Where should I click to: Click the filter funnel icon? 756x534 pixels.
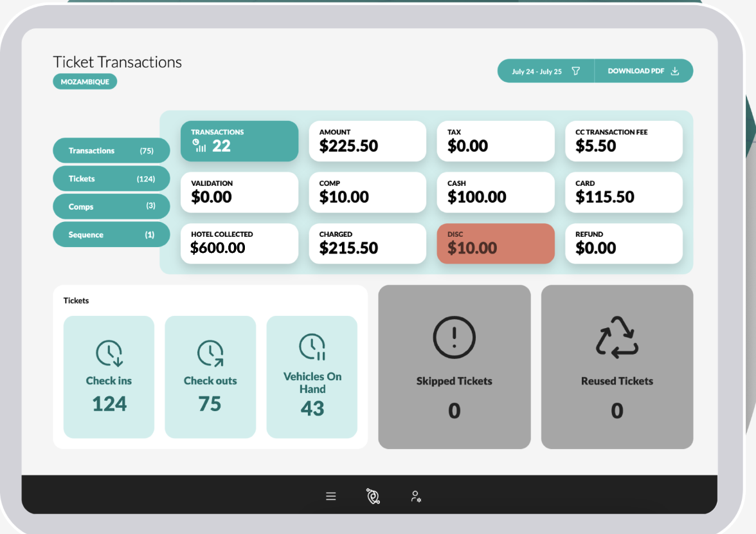coord(576,71)
